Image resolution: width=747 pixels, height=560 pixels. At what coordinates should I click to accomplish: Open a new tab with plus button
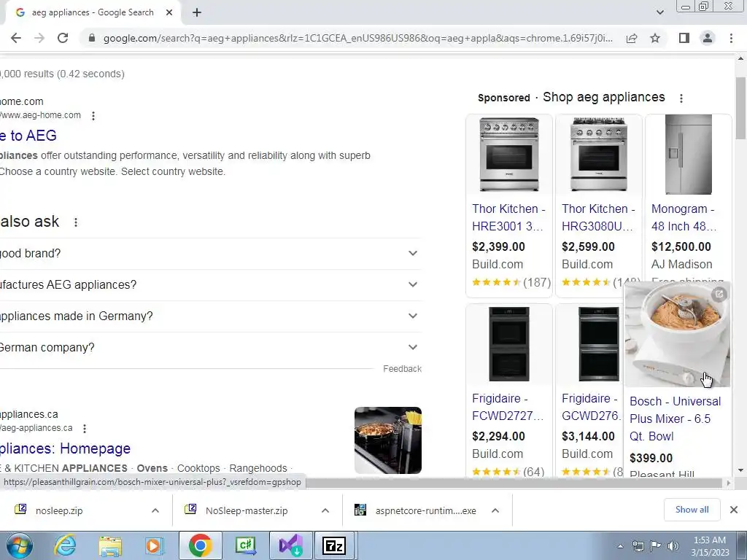(197, 13)
